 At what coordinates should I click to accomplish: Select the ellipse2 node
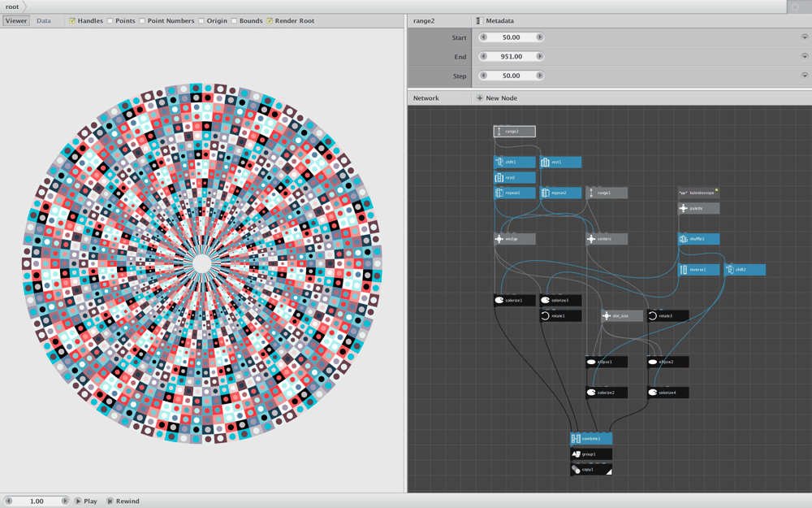[668, 362]
